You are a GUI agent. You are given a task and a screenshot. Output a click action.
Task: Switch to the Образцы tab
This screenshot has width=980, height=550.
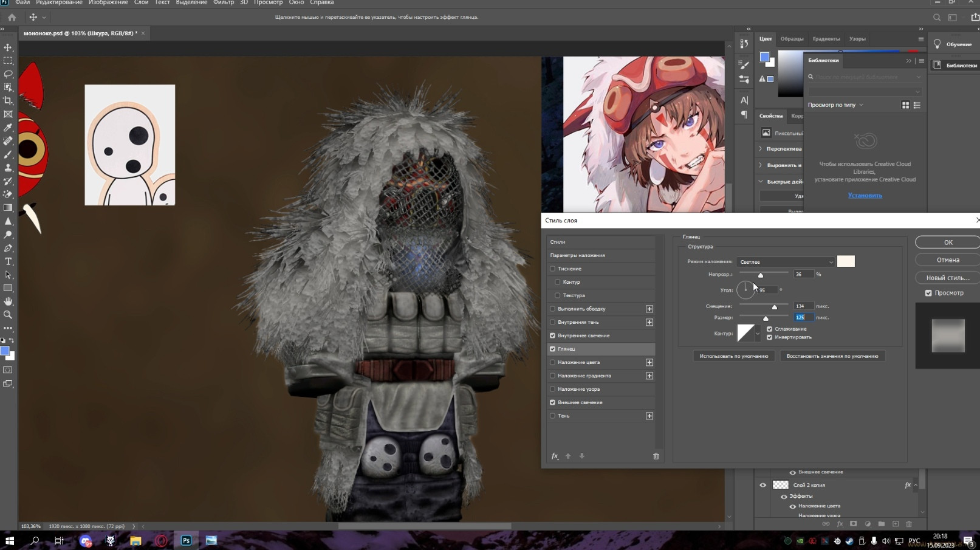click(x=792, y=39)
